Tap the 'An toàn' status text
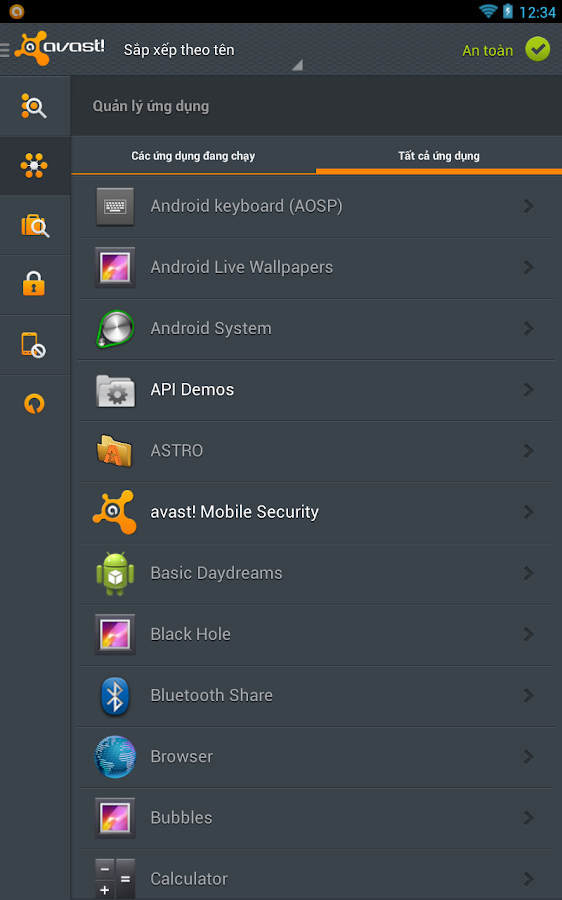The width and height of the screenshot is (562, 900). tap(487, 51)
